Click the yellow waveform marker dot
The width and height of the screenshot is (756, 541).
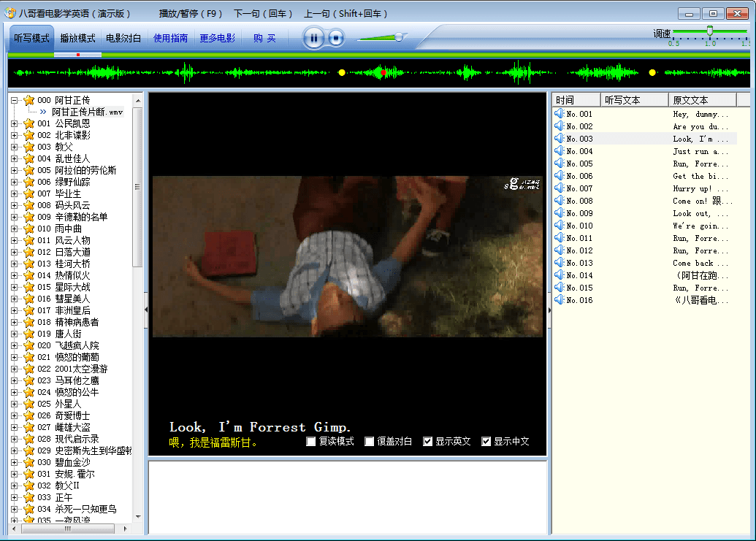[x=341, y=72]
